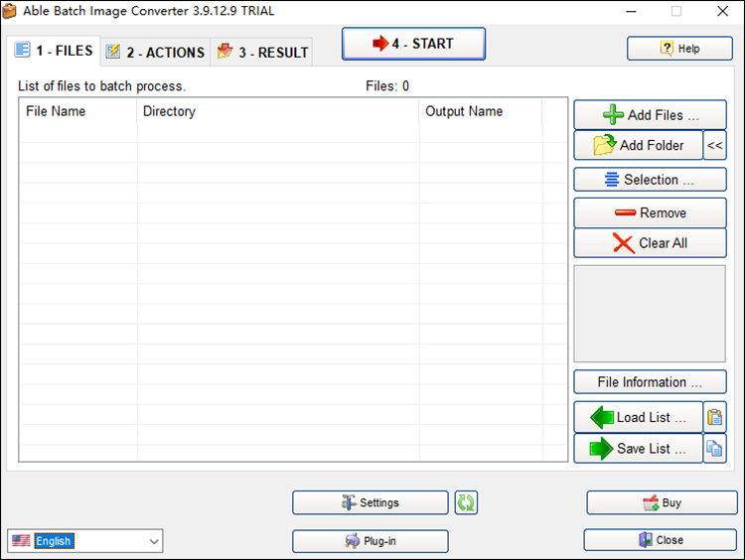745x560 pixels.
Task: Start batch processing with 4 - START
Action: pyautogui.click(x=413, y=44)
